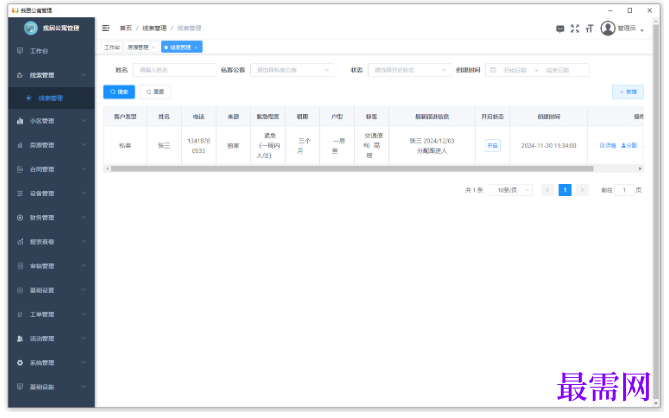Expand the 财务管理 menu chevron
669x418 pixels.
pyautogui.click(x=84, y=218)
